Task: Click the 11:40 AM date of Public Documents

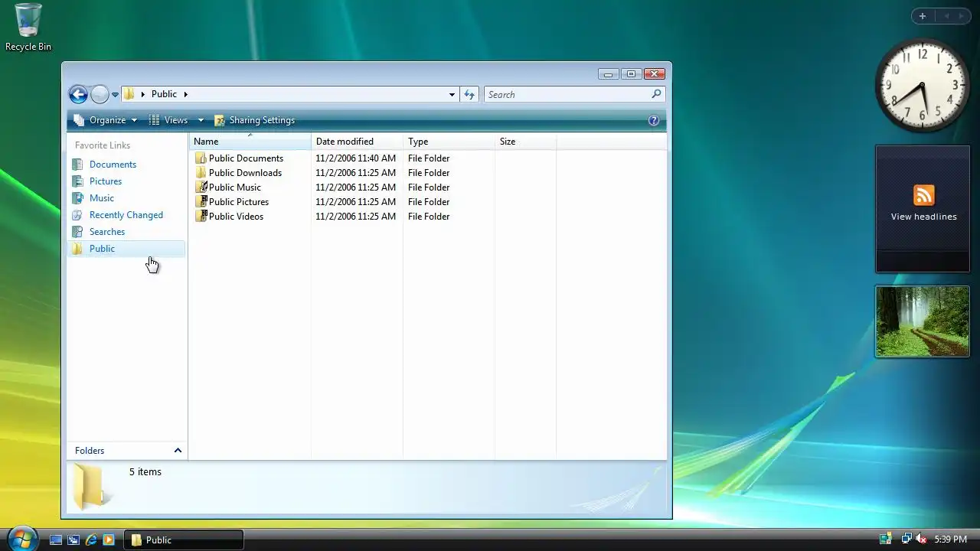Action: click(356, 158)
